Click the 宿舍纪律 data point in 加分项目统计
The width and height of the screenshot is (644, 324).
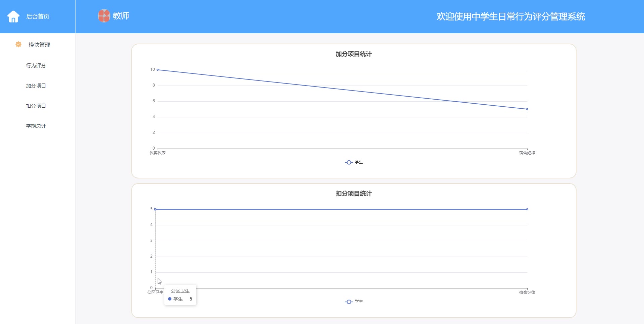(x=527, y=109)
